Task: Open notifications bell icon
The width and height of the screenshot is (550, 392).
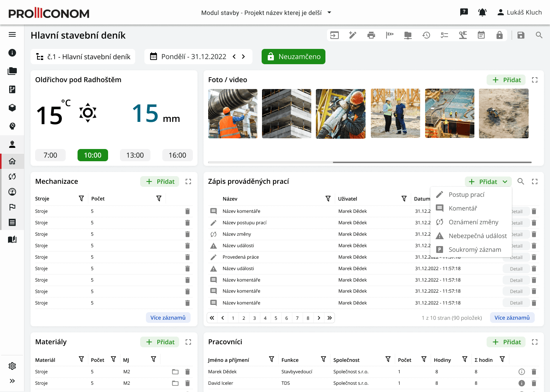Action: 482,12
